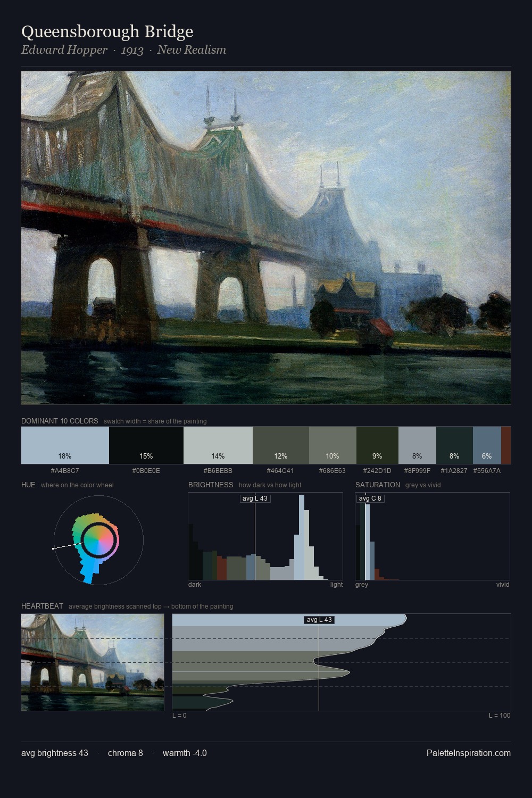Open the main Queensborough Bridge painting
This screenshot has height=798, width=532.
click(x=266, y=238)
